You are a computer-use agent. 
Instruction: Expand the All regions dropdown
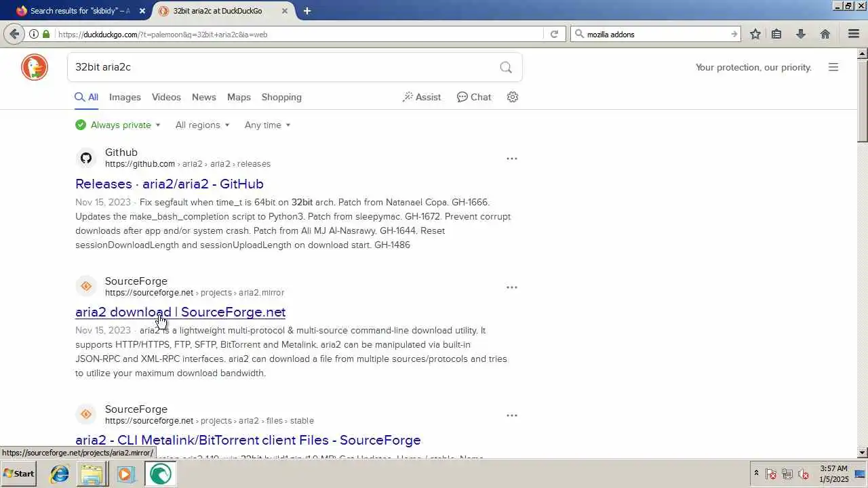202,125
